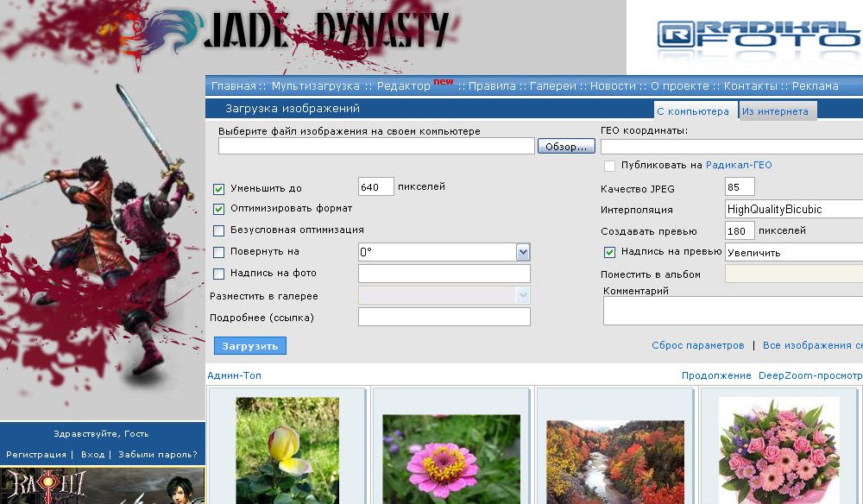The height and width of the screenshot is (504, 863).
Task: Open the Все изображения link
Action: point(812,345)
